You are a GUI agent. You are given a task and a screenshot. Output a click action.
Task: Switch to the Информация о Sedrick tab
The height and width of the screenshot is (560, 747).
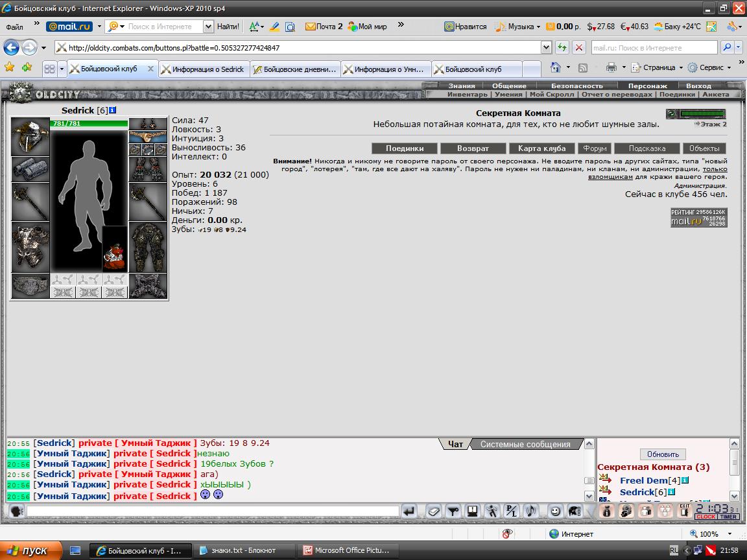coord(204,69)
